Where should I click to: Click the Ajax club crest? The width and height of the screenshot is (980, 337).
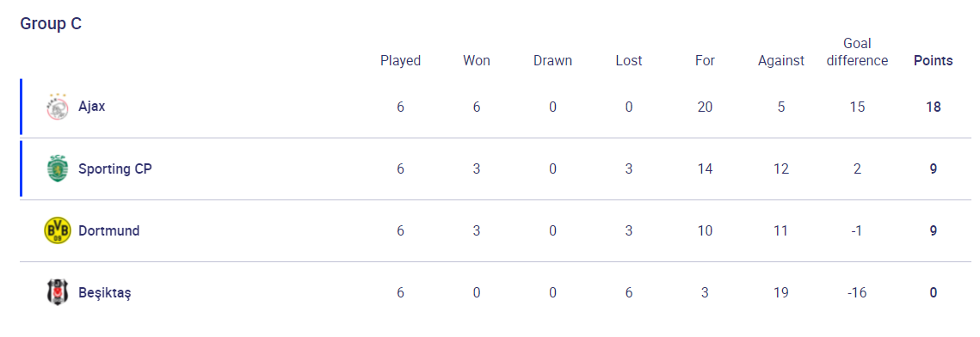coord(58,107)
